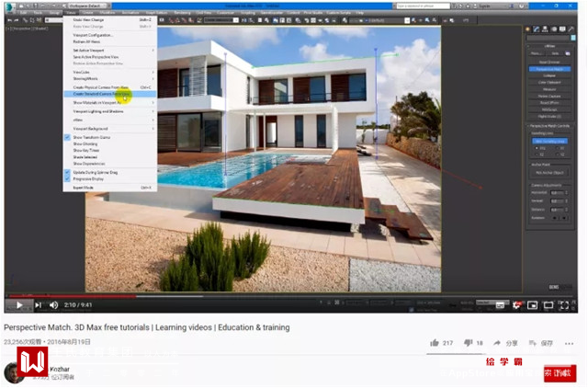The width and height of the screenshot is (588, 389).
Task: Skip to the next video
Action: click(x=38, y=305)
